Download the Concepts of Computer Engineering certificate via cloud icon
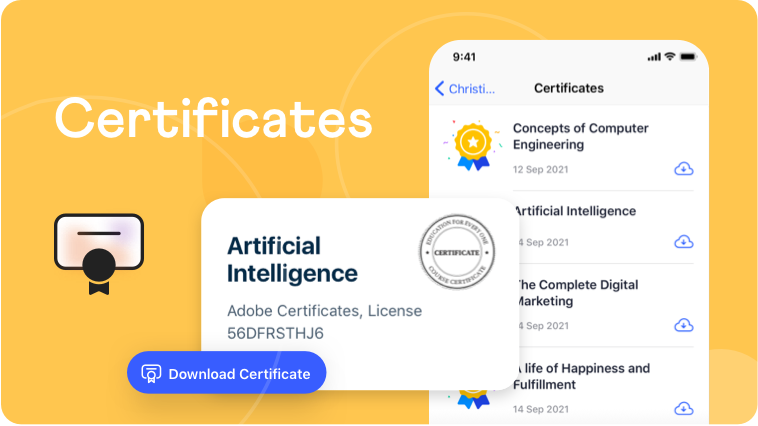758x426 pixels. (x=684, y=169)
